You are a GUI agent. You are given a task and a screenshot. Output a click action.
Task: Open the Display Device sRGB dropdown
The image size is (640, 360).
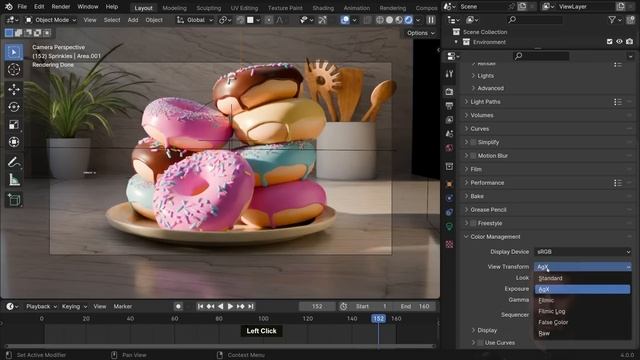tap(582, 252)
